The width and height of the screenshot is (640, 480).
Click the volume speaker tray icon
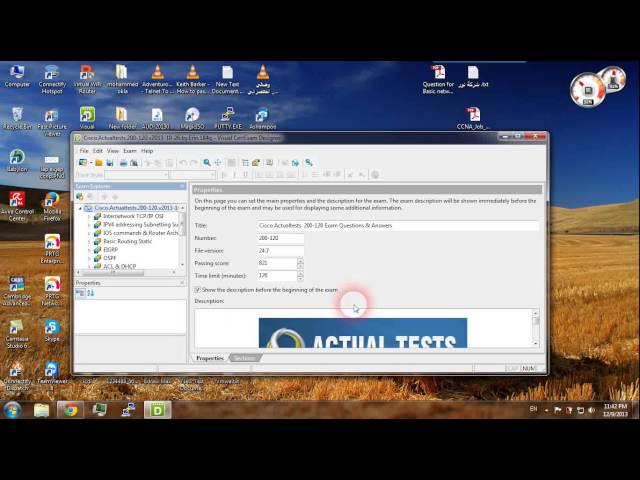point(591,410)
